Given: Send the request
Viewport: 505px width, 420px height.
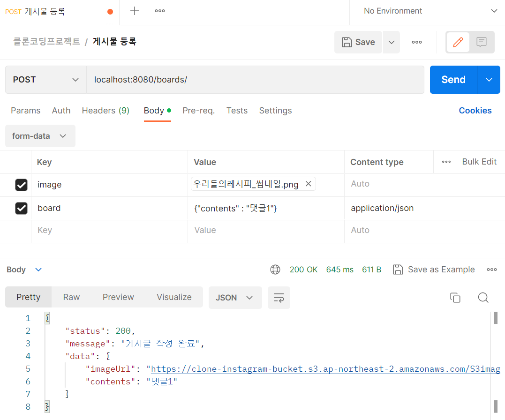Looking at the screenshot, I should (453, 80).
